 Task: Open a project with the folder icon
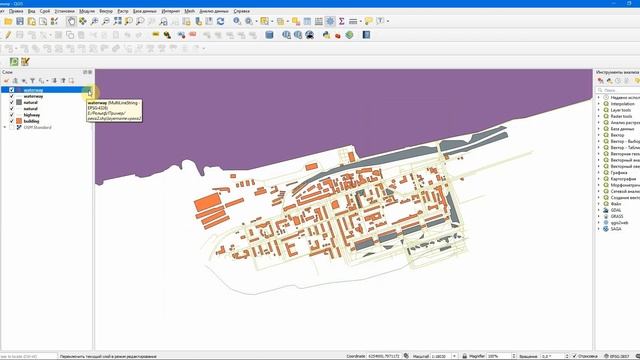click(x=8, y=21)
